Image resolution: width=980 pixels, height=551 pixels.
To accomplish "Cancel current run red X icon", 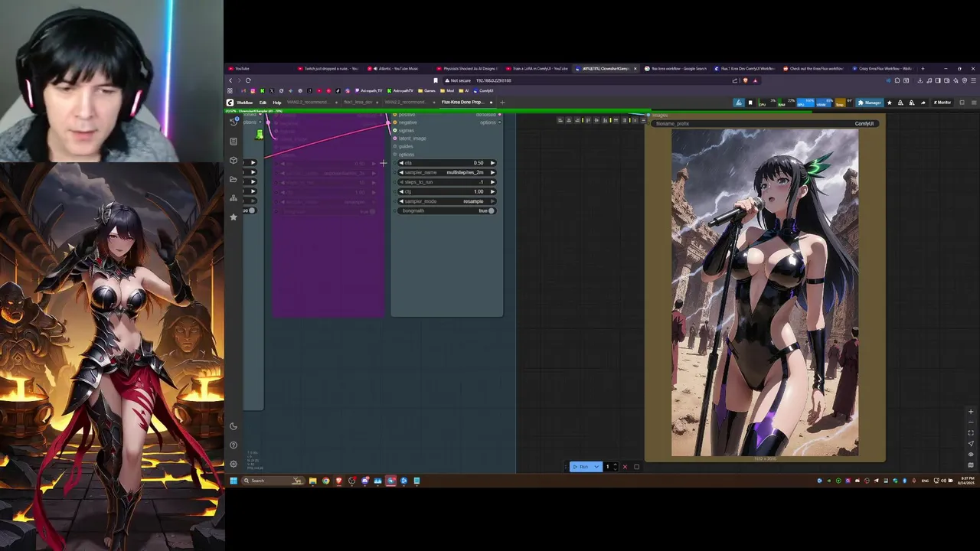I will coord(625,467).
